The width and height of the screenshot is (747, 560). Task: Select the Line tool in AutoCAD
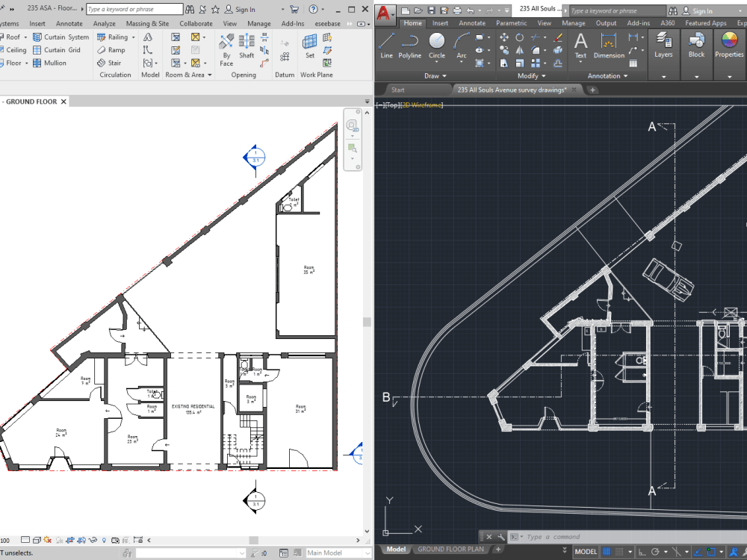pyautogui.click(x=386, y=46)
